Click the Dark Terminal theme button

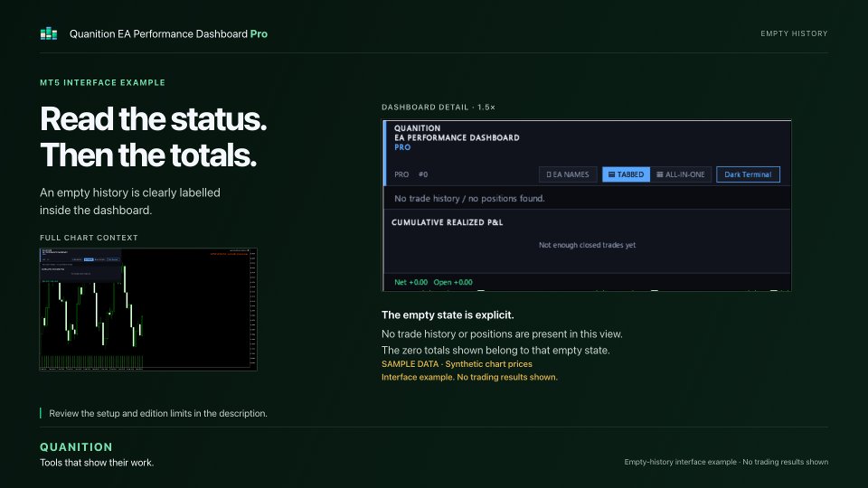(x=748, y=174)
